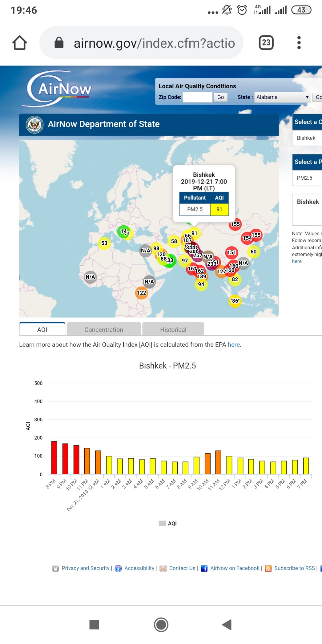This screenshot has height=644, width=322.
Task: Toggle the AQI series in chart legend
Action: (x=168, y=524)
